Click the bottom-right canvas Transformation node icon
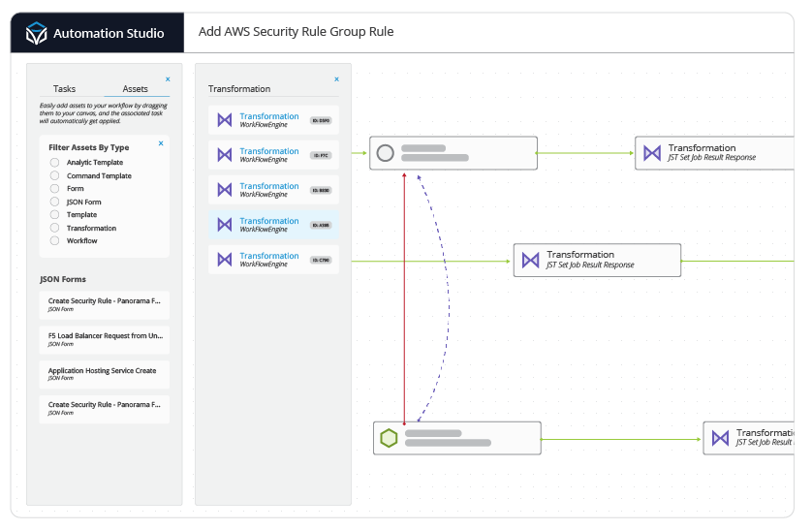Screen dimensions: 812x530 720,438
